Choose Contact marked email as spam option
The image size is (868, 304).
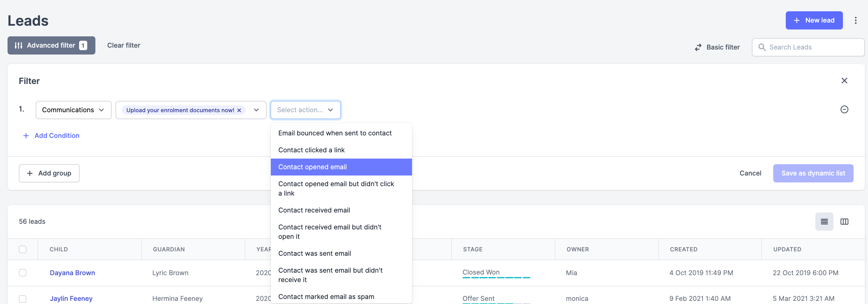(x=326, y=296)
